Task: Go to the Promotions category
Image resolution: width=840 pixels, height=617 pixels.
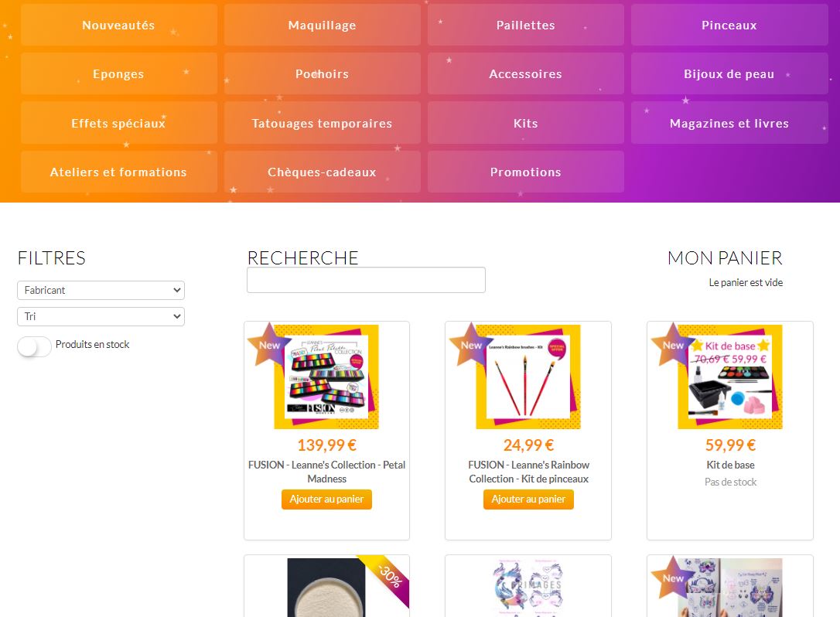Action: click(525, 172)
